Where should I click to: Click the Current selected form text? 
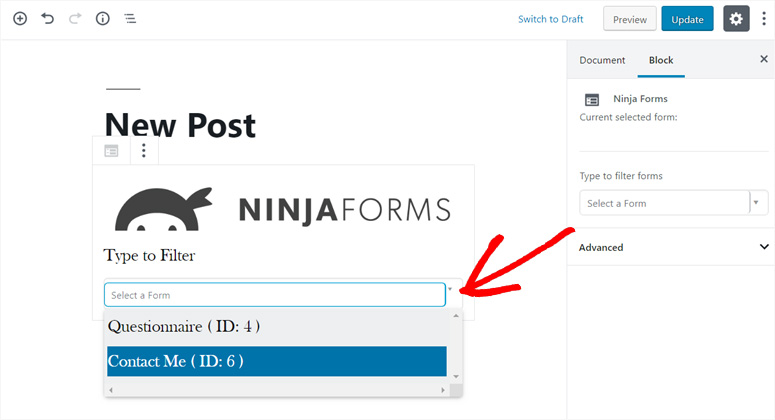[x=628, y=117]
